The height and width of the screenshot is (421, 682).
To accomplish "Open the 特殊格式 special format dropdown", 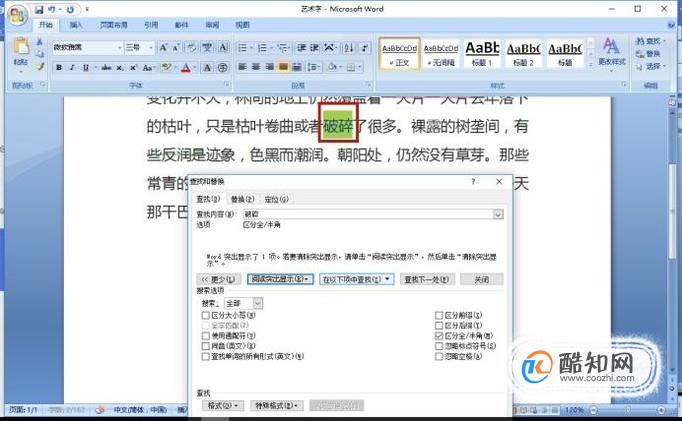I will pyautogui.click(x=277, y=406).
